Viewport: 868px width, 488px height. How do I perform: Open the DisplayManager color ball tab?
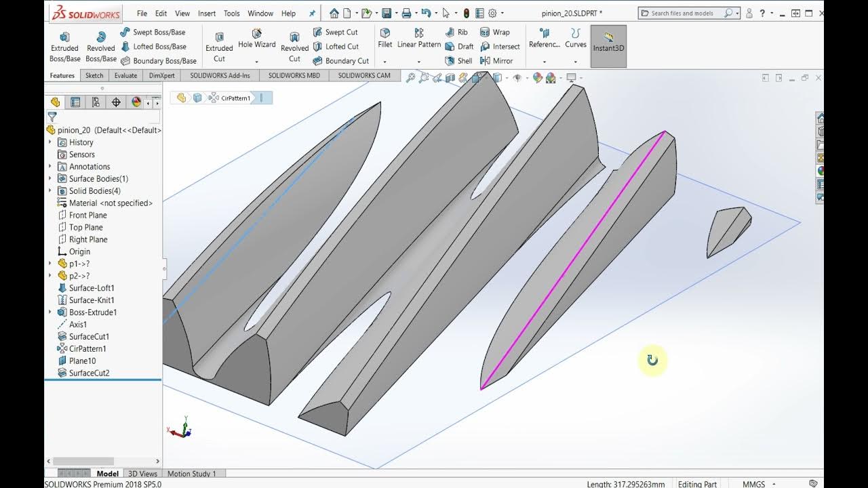[136, 102]
